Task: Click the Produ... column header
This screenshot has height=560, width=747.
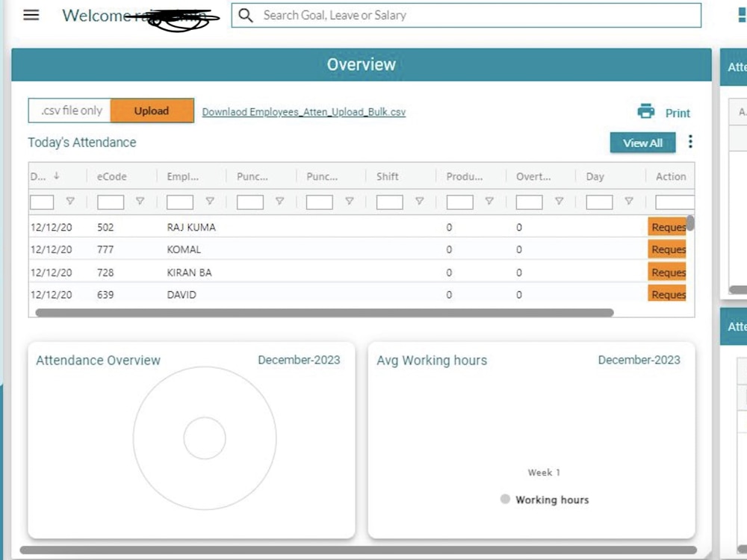Action: [464, 176]
